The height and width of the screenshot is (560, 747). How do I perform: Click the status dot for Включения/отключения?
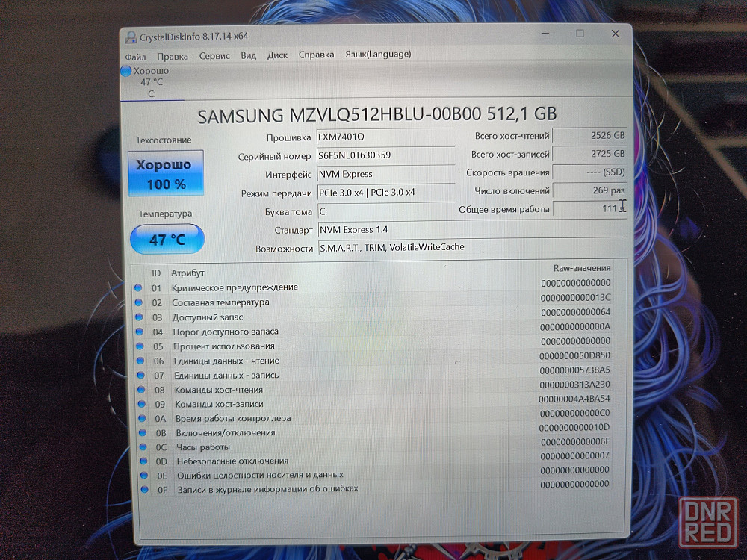143,432
